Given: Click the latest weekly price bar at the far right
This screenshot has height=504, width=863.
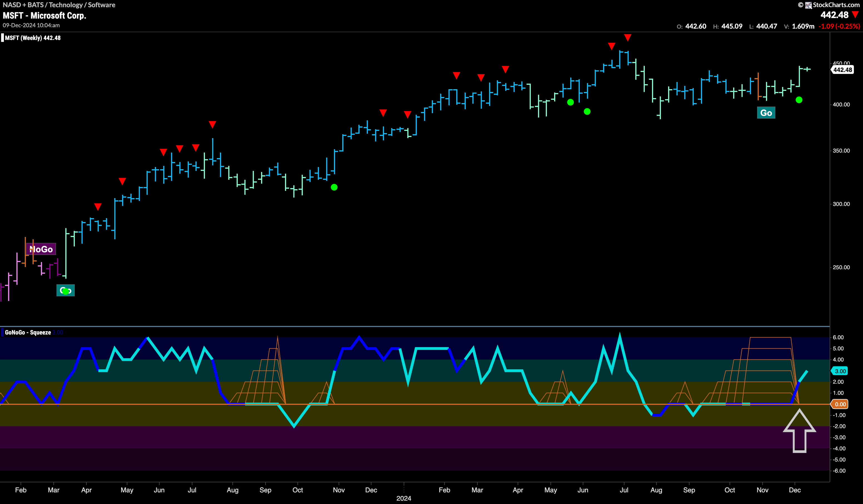Looking at the screenshot, I should 807,69.
